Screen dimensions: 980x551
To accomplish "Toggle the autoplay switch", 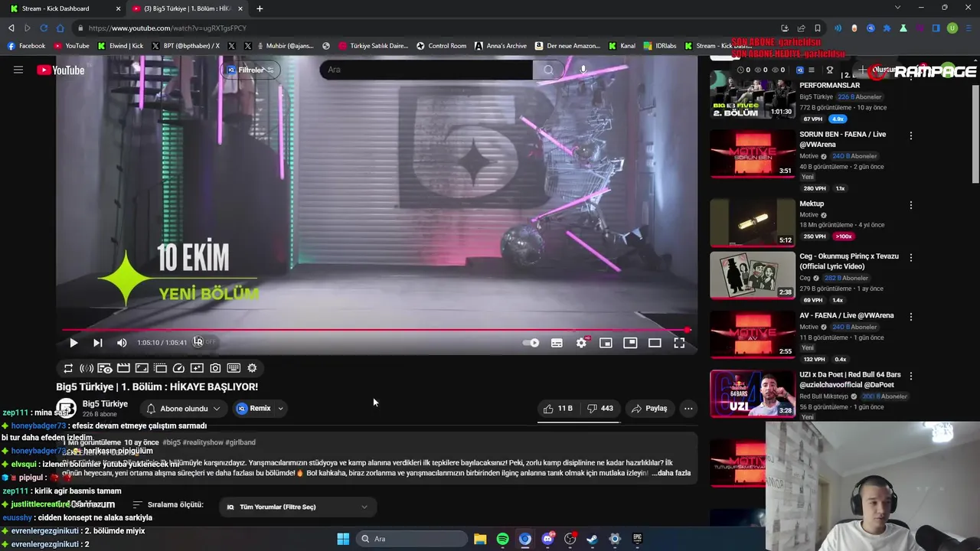I will pos(531,343).
